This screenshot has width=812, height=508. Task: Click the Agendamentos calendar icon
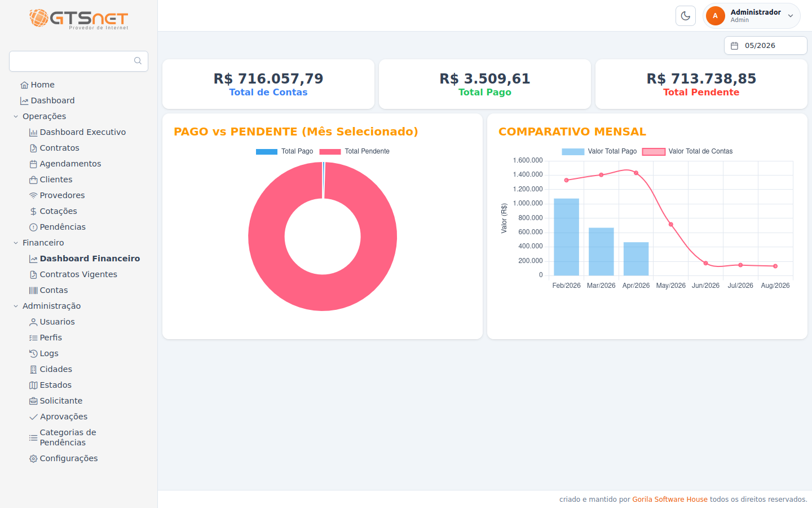tap(33, 164)
